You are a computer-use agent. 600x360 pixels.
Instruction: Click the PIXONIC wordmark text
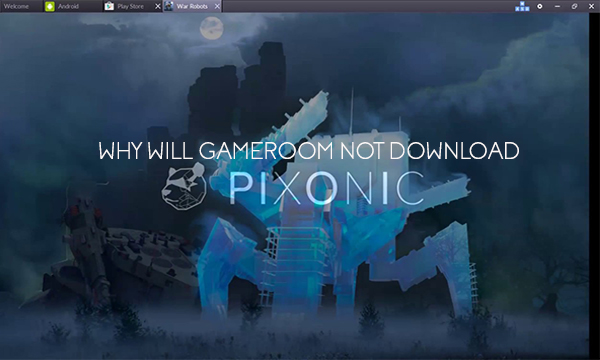tap(326, 188)
